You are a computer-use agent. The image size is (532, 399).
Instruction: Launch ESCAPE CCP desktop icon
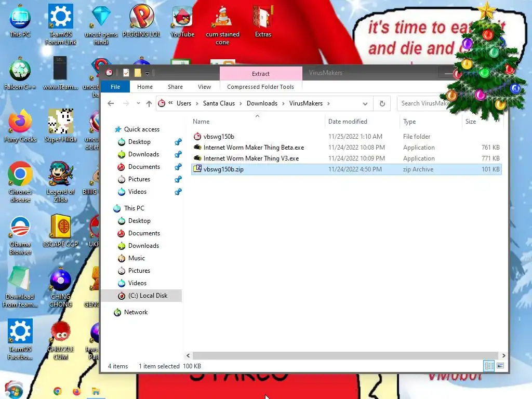pos(60,231)
